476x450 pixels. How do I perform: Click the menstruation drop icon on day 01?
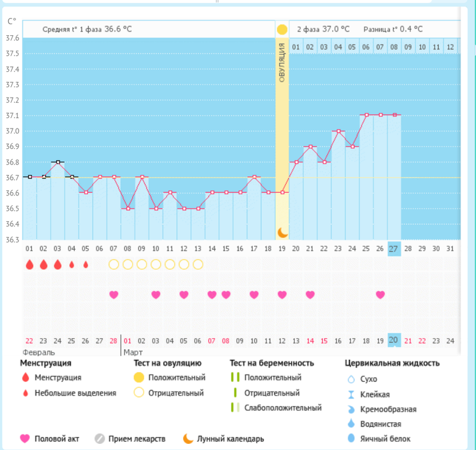click(29, 265)
